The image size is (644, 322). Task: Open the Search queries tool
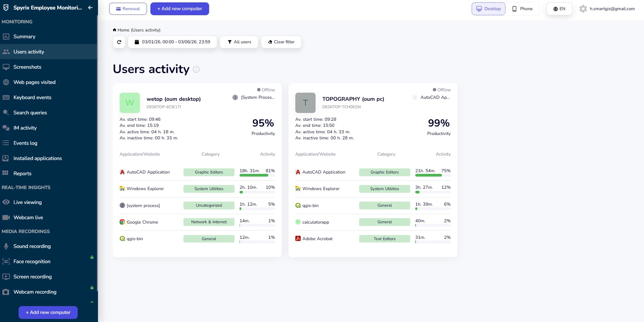tap(30, 113)
